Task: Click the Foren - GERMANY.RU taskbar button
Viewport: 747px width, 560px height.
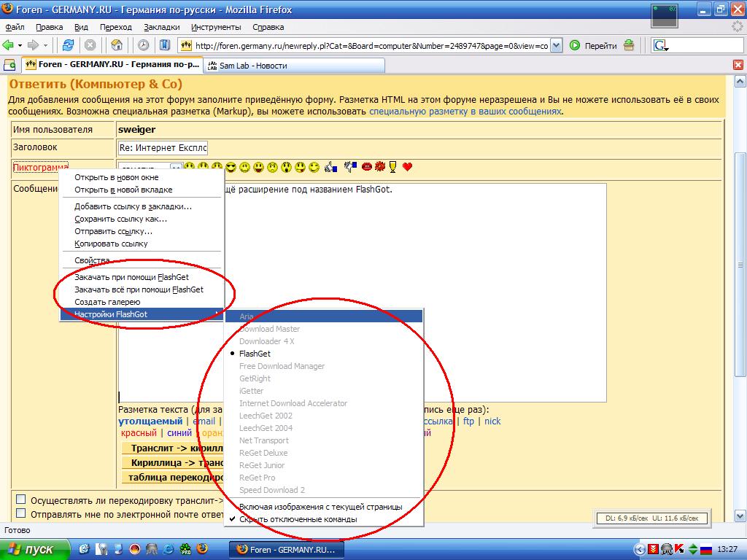Action: tap(286, 550)
